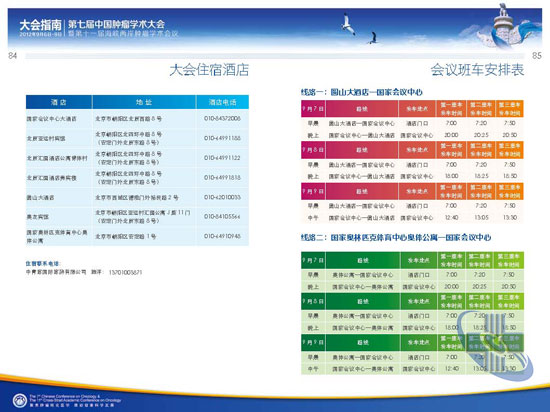Image resolution: width=550 pixels, height=412 pixels.
Task: Click the lower seagull in the header banner
Action: point(373,38)
